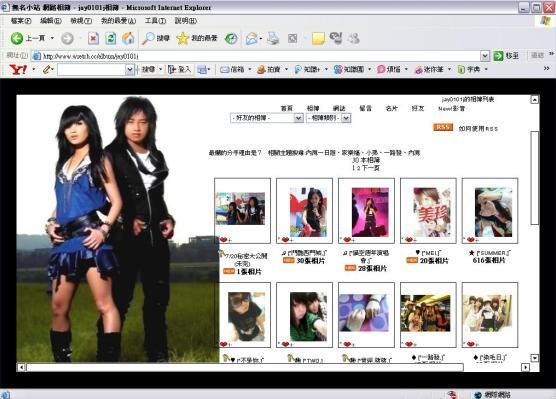Open the 信箱 mailbox on Yahoo toolbar

click(x=232, y=70)
